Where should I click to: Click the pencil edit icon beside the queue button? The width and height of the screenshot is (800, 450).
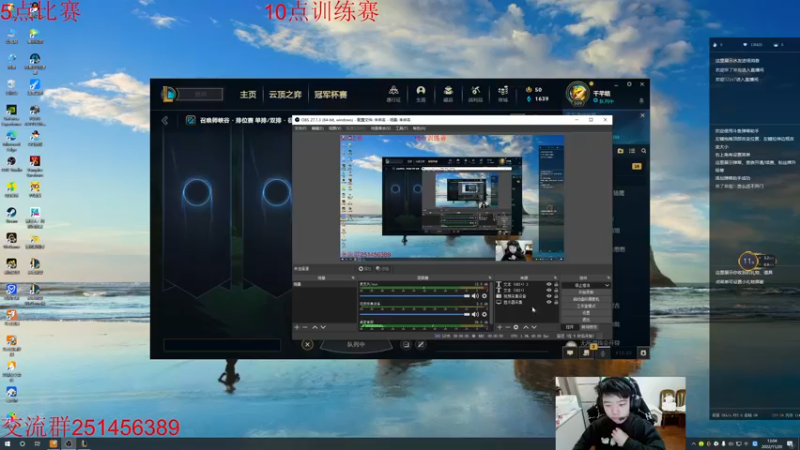point(420,344)
